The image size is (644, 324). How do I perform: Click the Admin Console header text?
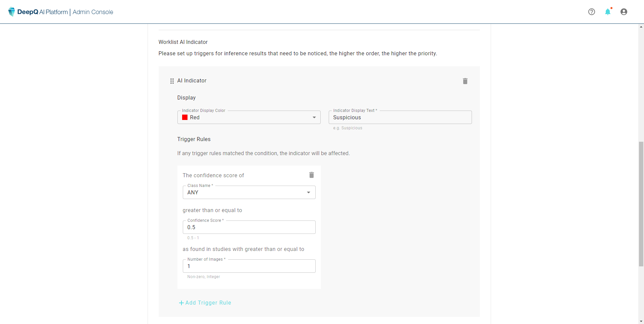point(93,12)
